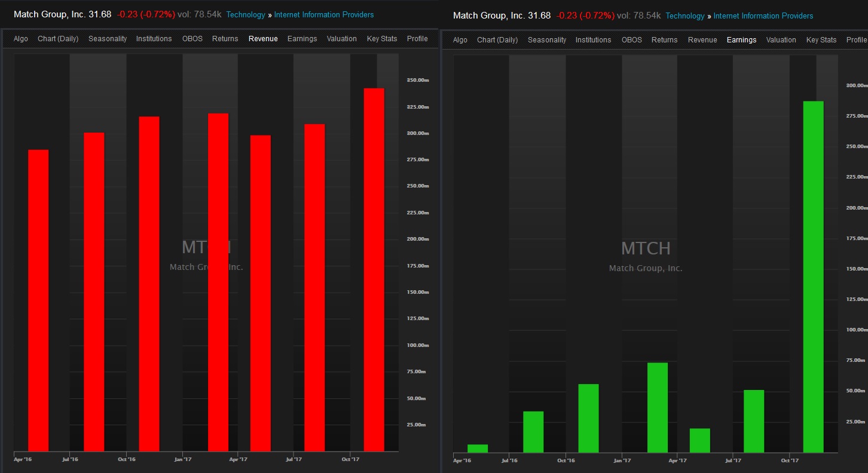The height and width of the screenshot is (473, 868).
Task: Select the red revenue bar after Apr '17
Action: coord(261,293)
